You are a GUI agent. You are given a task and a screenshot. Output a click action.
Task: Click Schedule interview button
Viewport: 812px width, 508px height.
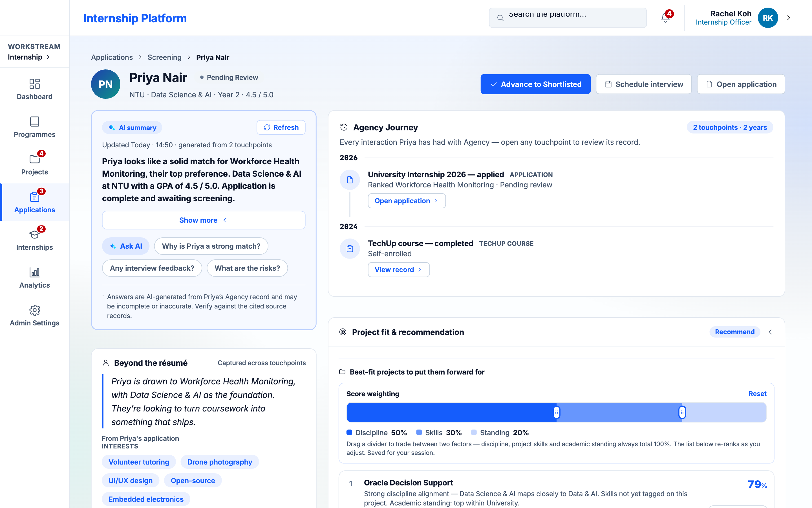[x=644, y=84]
